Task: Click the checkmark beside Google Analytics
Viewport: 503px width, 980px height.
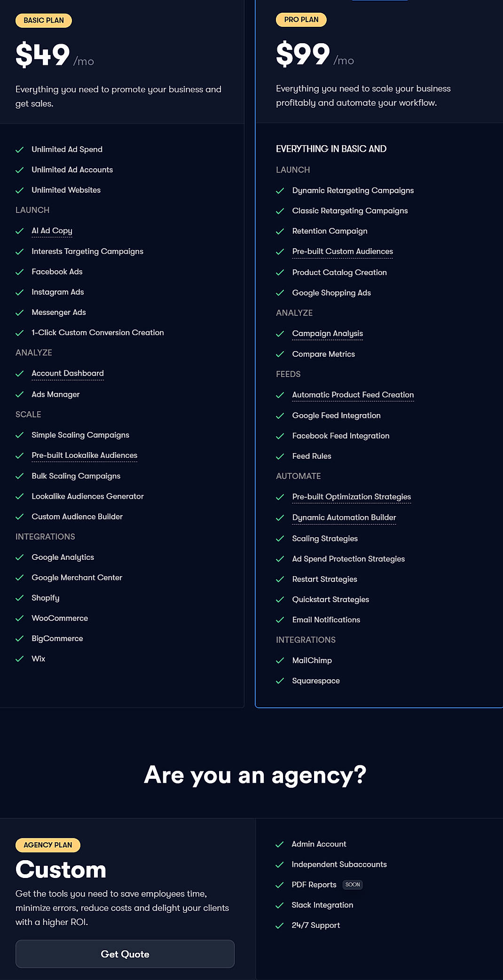Action: (x=20, y=557)
